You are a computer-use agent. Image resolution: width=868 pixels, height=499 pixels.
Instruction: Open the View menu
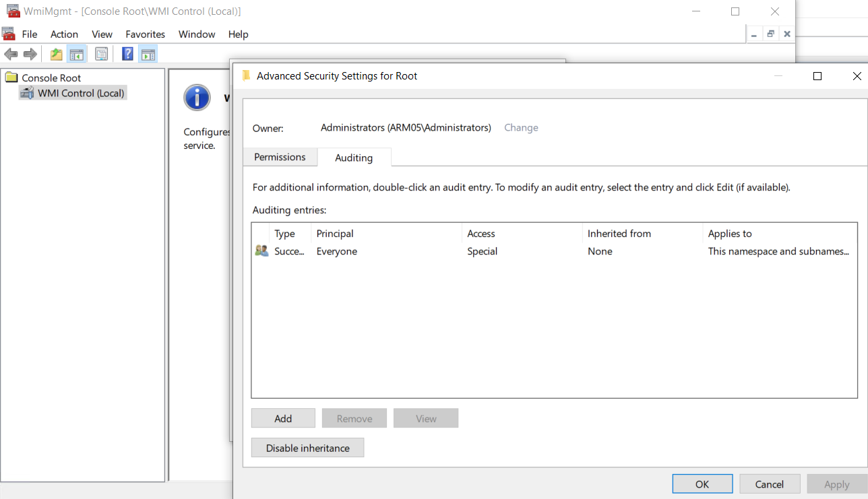click(102, 34)
